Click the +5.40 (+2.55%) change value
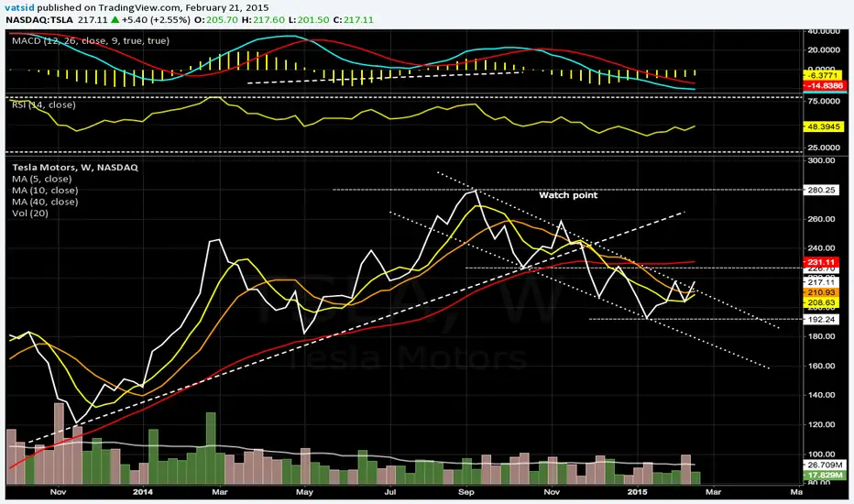The image size is (854, 504). (x=156, y=19)
